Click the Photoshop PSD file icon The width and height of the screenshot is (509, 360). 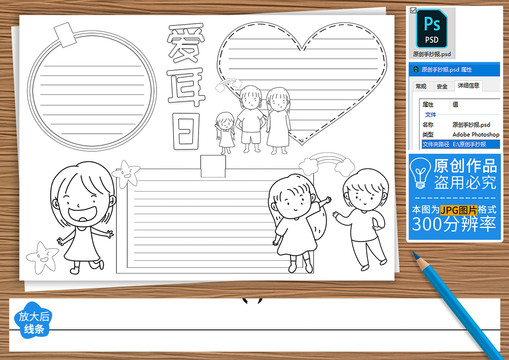coord(432,29)
